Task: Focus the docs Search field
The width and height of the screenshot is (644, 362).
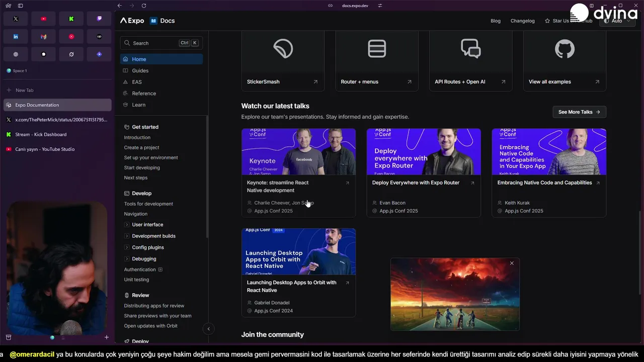Action: pos(162,43)
